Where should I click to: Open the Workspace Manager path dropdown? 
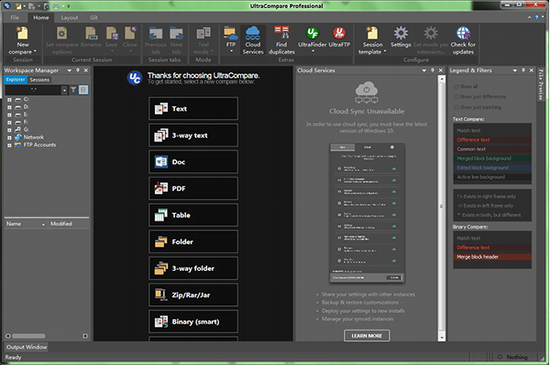tap(64, 90)
